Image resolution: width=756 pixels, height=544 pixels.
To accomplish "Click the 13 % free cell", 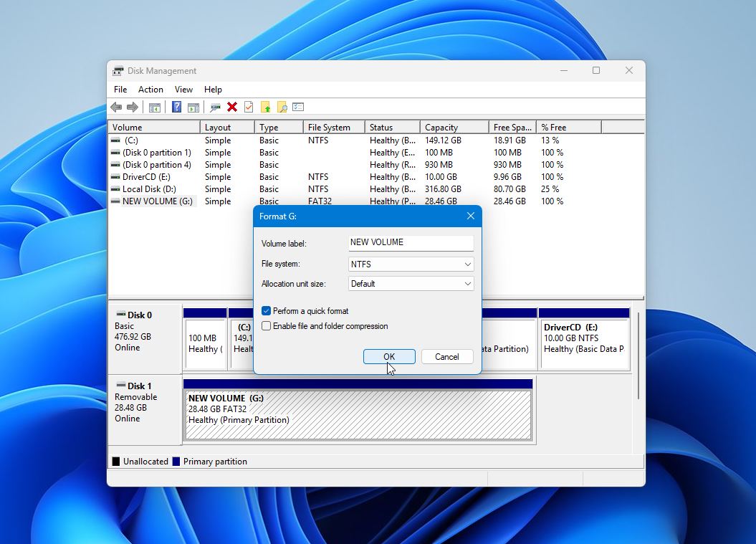I will (x=550, y=140).
